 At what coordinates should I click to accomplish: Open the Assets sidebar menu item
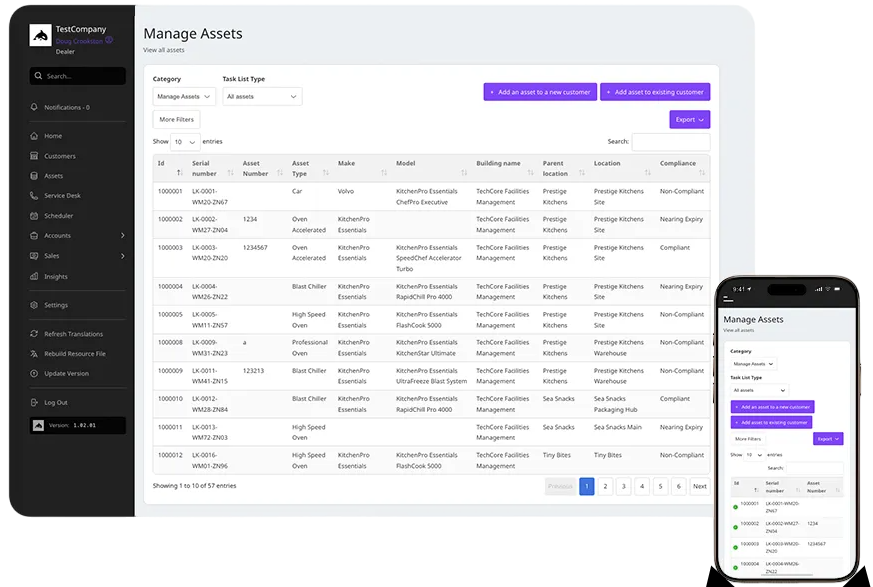coord(53,176)
